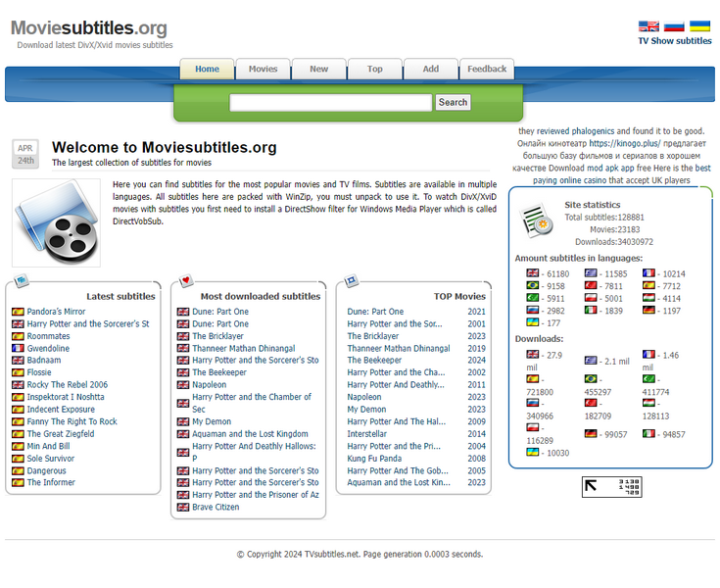The image size is (720, 588).
Task: Open the Feedback tab
Action: [487, 69]
